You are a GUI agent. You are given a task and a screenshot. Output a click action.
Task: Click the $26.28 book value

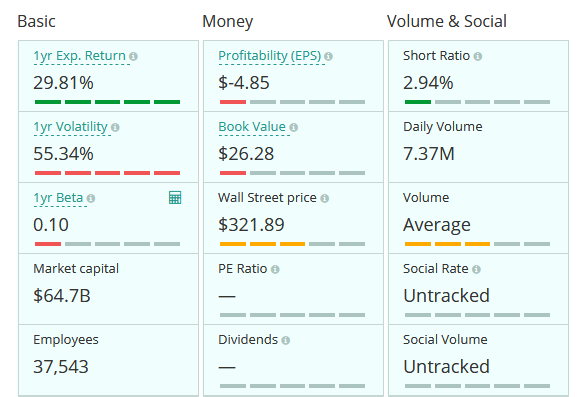point(246,154)
